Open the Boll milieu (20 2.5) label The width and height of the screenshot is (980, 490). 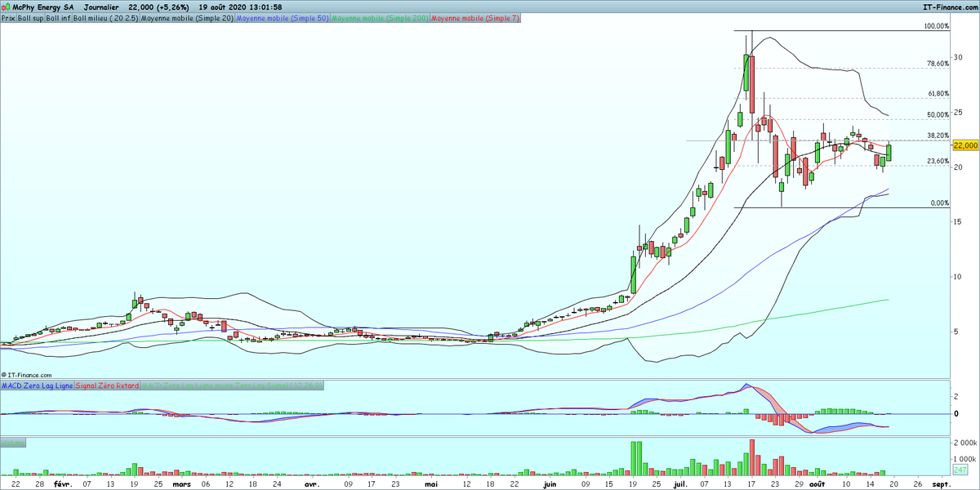click(x=105, y=17)
